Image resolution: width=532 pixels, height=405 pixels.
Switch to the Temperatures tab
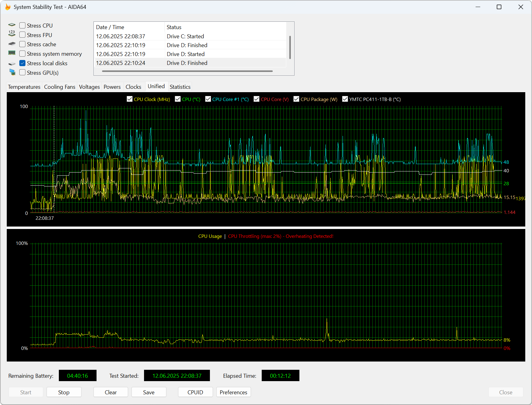[24, 87]
